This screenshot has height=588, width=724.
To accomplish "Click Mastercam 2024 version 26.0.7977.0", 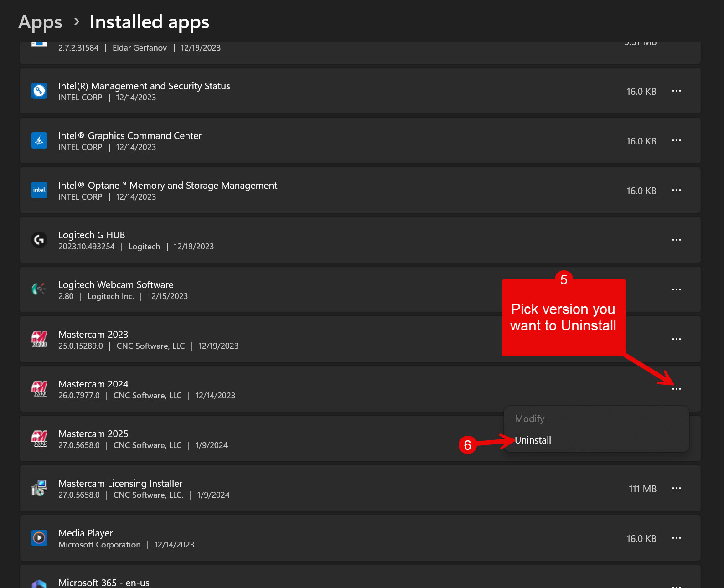I will point(79,396).
